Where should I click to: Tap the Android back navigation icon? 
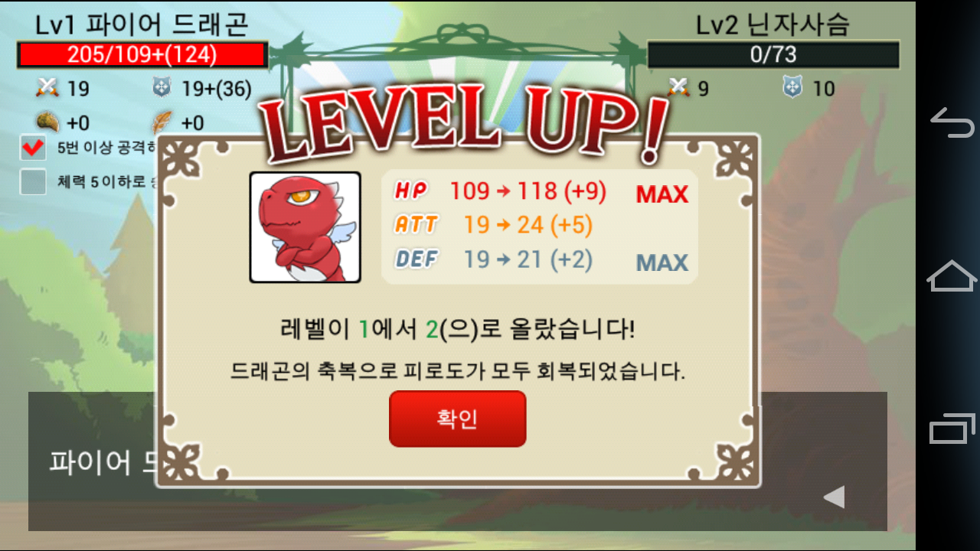[952, 123]
